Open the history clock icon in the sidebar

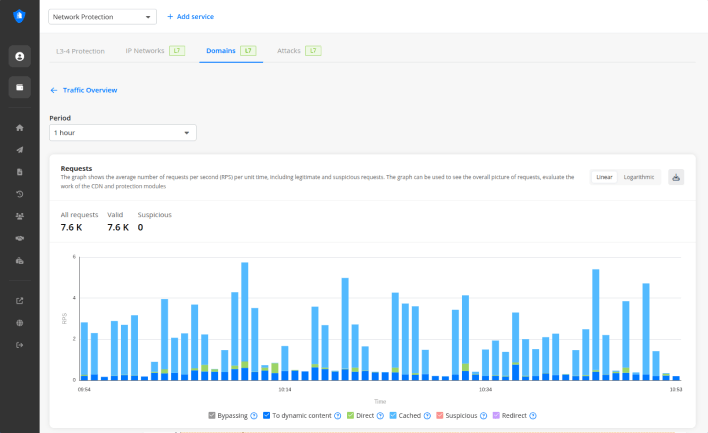19,194
